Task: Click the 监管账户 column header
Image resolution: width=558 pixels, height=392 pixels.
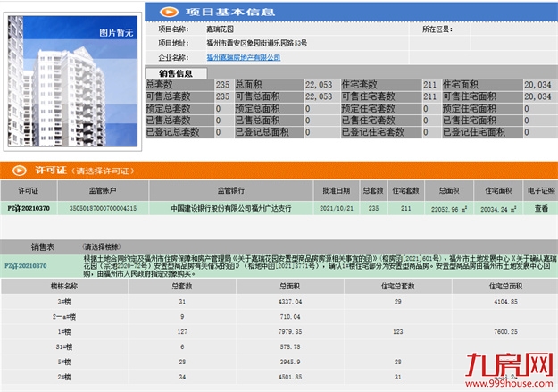Action: (x=103, y=191)
